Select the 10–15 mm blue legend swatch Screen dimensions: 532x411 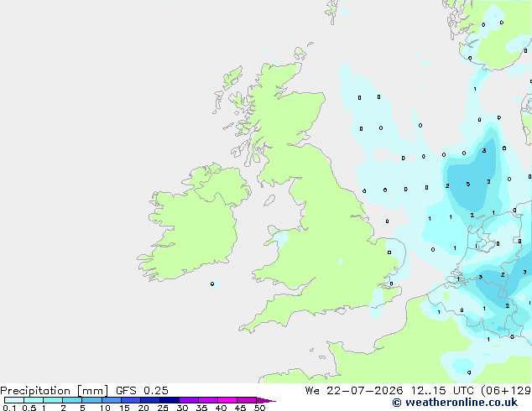tap(112, 400)
